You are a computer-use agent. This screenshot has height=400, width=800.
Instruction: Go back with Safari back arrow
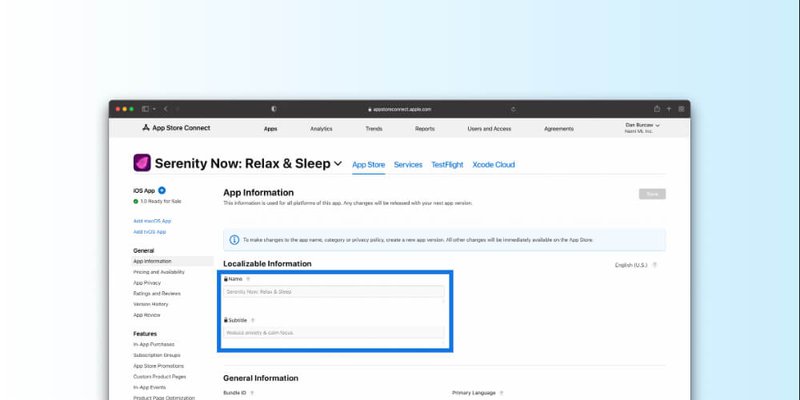(166, 109)
